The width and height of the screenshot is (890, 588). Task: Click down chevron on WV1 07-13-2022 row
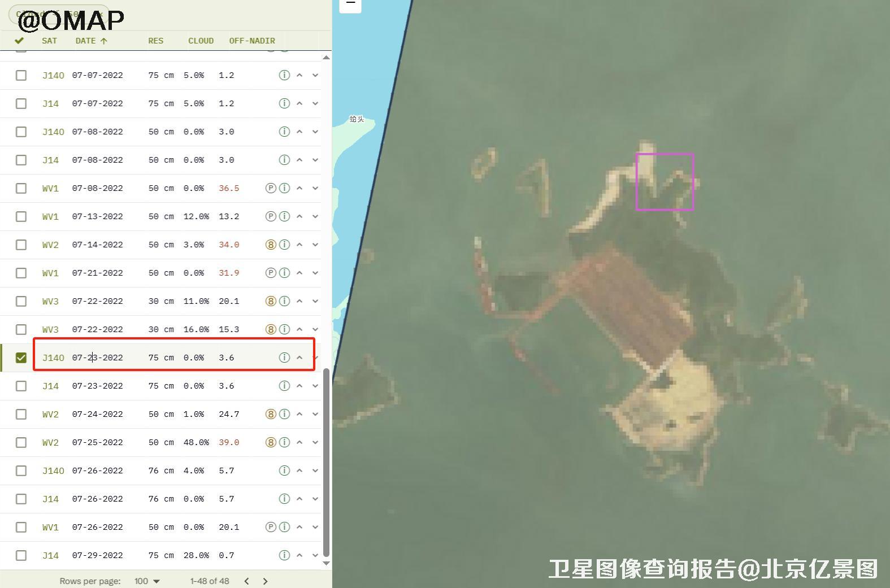pos(315,216)
